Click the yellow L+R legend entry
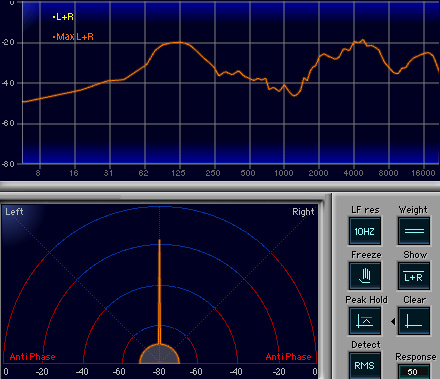Image resolution: width=440 pixels, height=379 pixels. [63, 17]
